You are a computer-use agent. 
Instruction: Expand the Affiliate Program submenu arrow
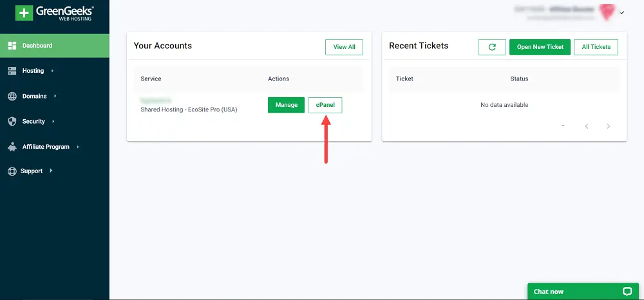pyautogui.click(x=78, y=147)
